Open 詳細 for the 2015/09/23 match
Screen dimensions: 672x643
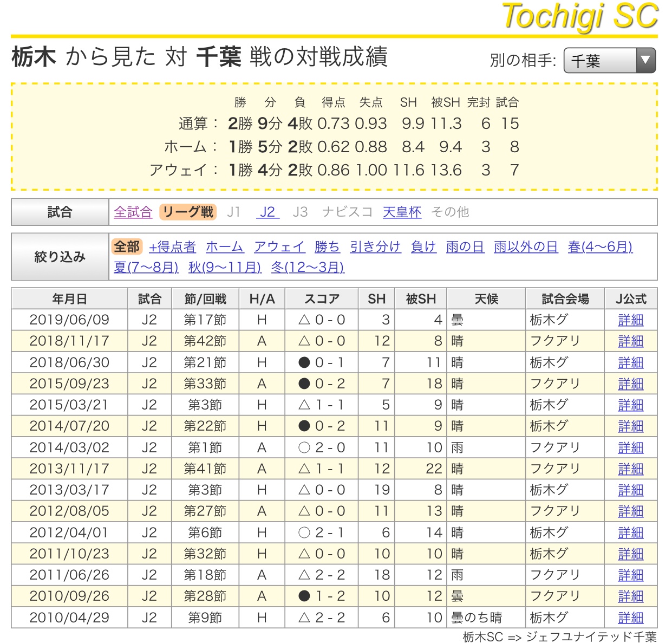point(631,384)
